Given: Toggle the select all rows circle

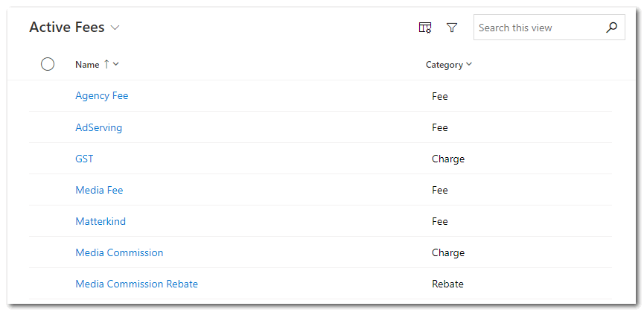Looking at the screenshot, I should click(48, 64).
